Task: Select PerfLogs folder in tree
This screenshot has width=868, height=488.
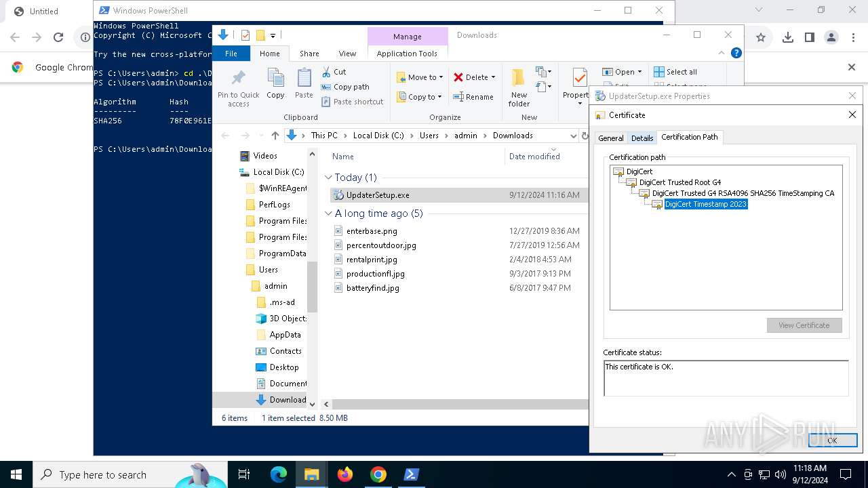Action: click(x=274, y=205)
